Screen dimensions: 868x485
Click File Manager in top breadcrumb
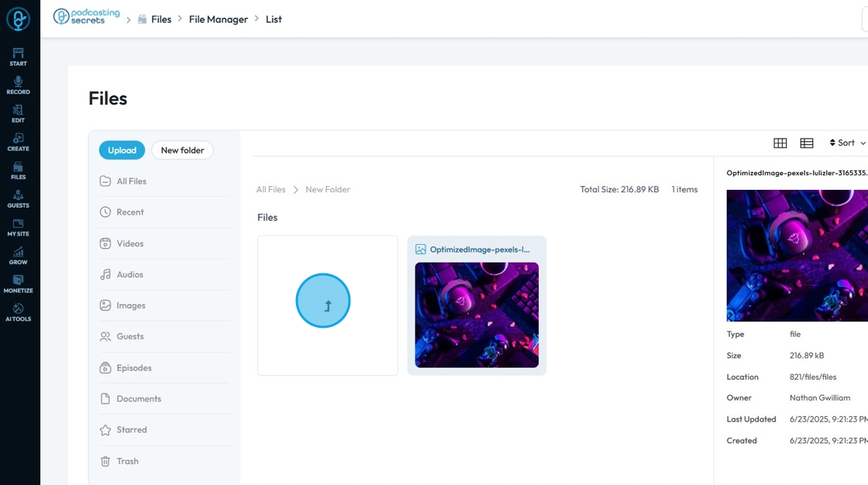click(x=218, y=19)
